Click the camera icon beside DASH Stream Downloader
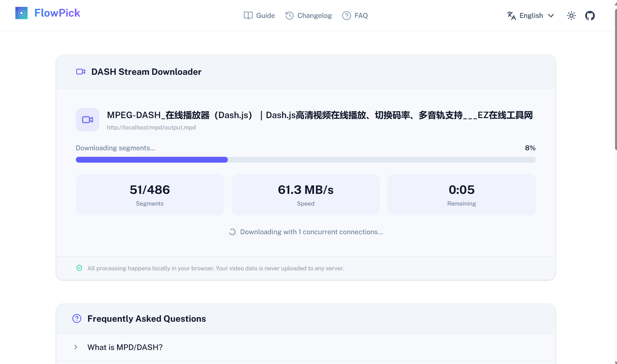 coord(81,72)
